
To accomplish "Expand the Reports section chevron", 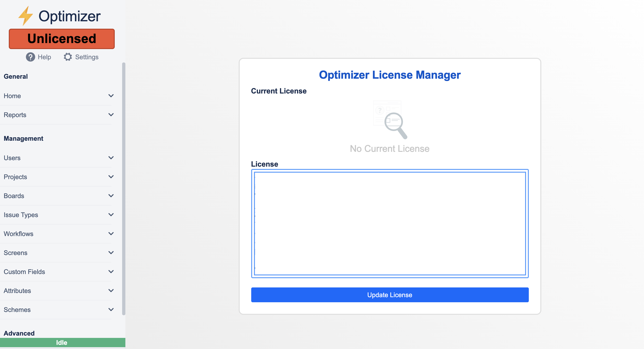I will coord(111,115).
